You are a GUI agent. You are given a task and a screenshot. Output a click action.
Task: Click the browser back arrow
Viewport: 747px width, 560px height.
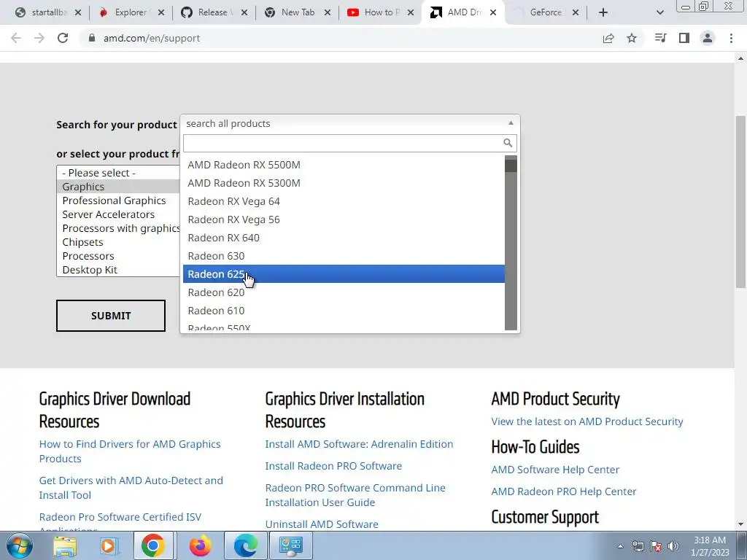click(x=16, y=38)
